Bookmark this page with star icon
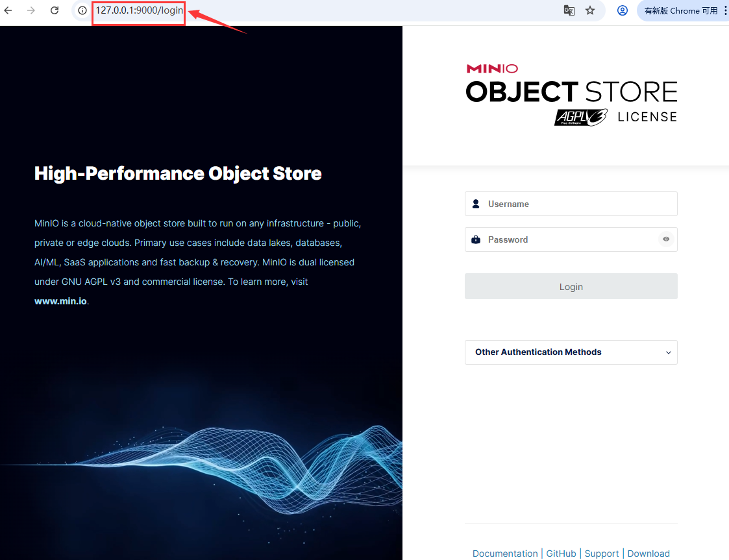The height and width of the screenshot is (560, 729). 590,10
